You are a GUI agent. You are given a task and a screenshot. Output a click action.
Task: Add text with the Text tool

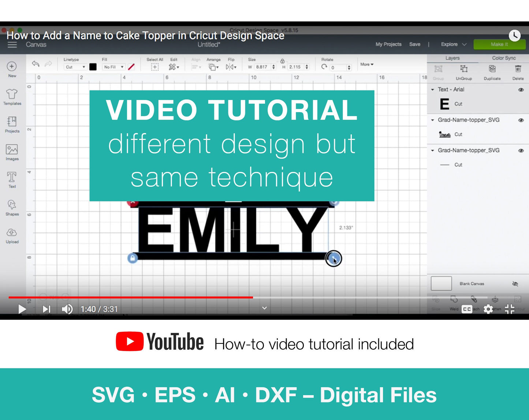click(x=12, y=178)
